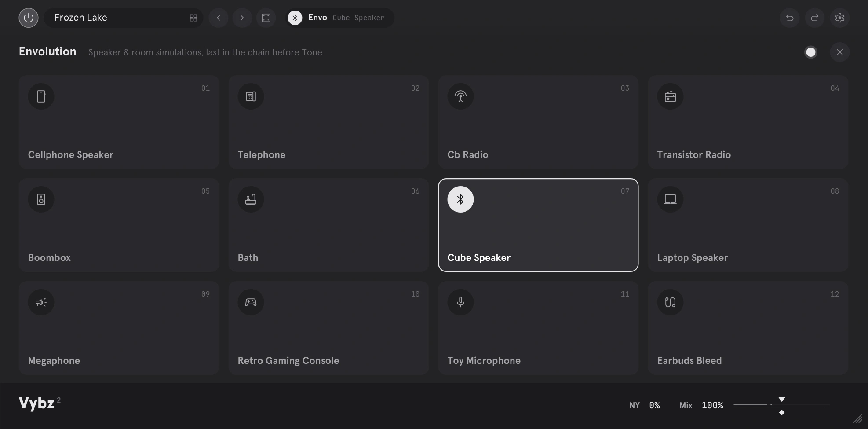Click the Mix 100% value
Screen dimensions: 868x429
point(712,405)
